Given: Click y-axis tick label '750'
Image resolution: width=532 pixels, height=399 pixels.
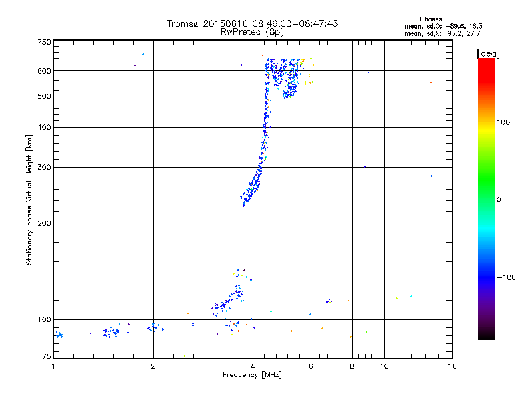Looking at the screenshot, I should tap(44, 42).
